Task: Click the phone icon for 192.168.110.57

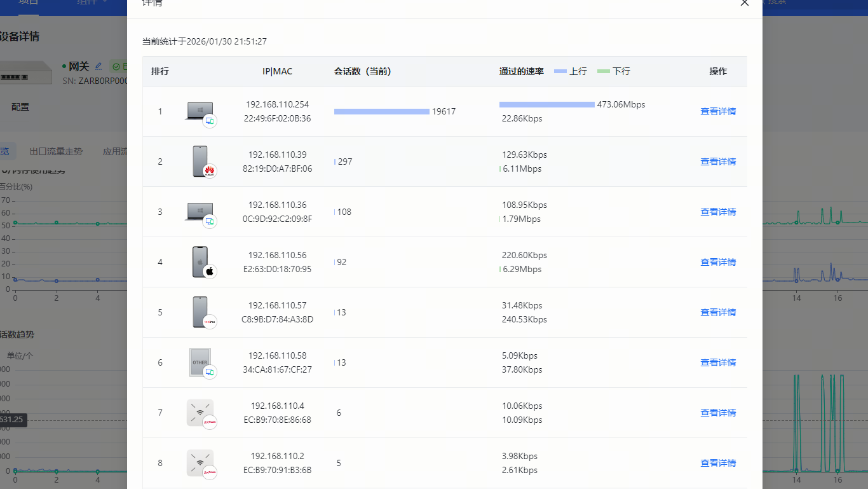Action: point(200,312)
